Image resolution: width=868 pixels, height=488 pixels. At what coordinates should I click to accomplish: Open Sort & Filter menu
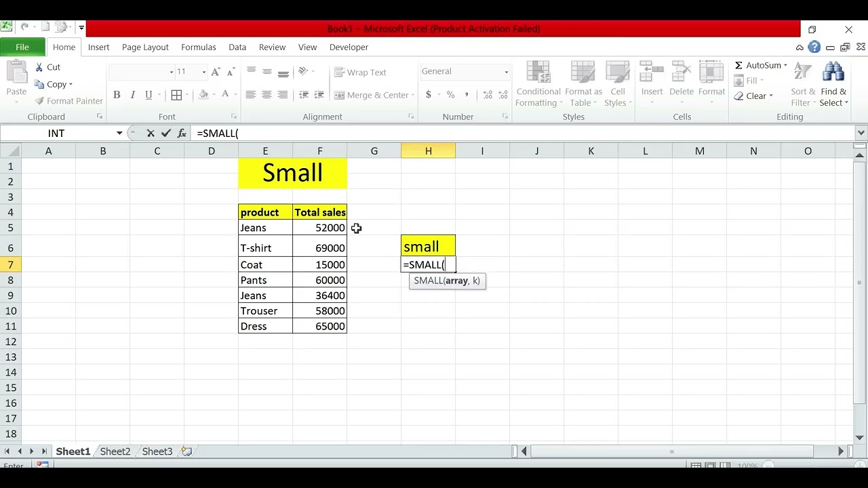(804, 84)
